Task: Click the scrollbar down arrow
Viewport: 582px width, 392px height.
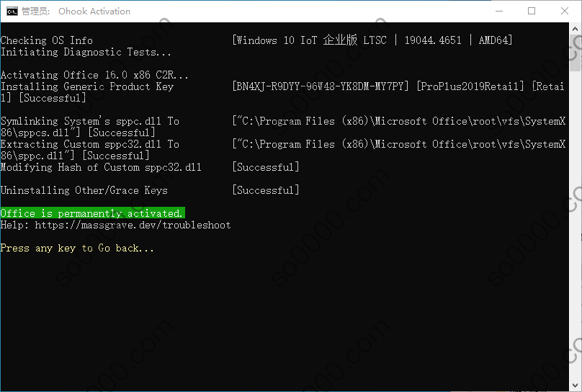Action: (x=576, y=385)
